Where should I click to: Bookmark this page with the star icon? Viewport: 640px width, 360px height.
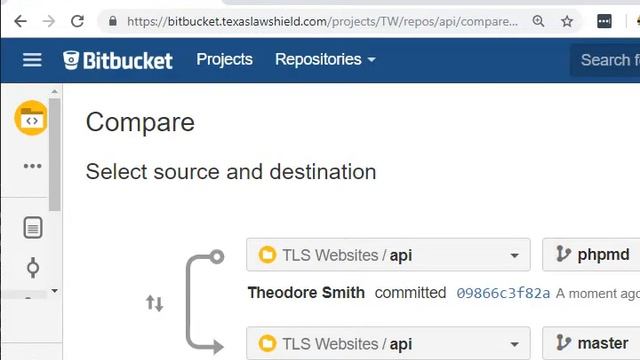(x=567, y=21)
